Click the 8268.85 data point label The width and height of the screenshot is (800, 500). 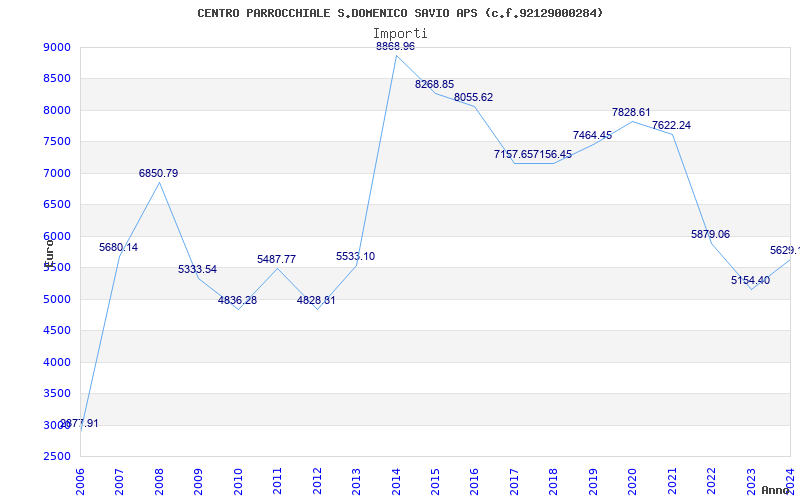pyautogui.click(x=434, y=85)
